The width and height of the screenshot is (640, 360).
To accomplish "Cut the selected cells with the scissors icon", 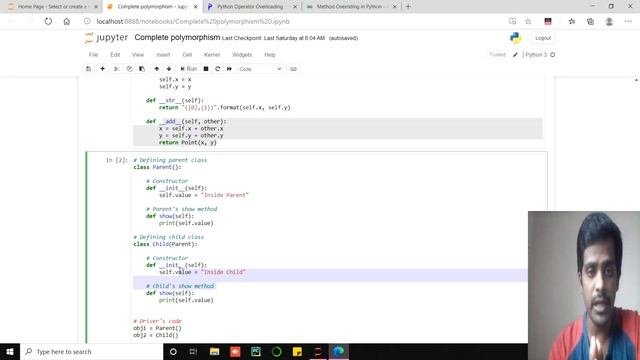I will click(116, 69).
